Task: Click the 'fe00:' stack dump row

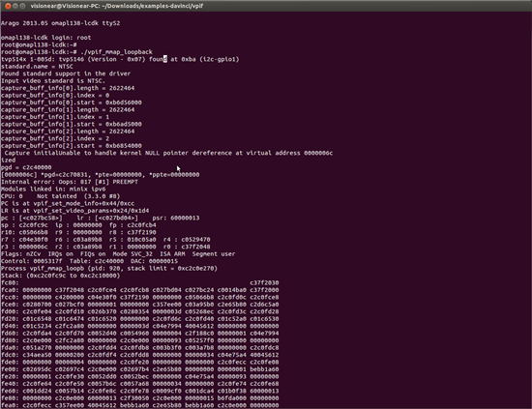Action: (140, 369)
